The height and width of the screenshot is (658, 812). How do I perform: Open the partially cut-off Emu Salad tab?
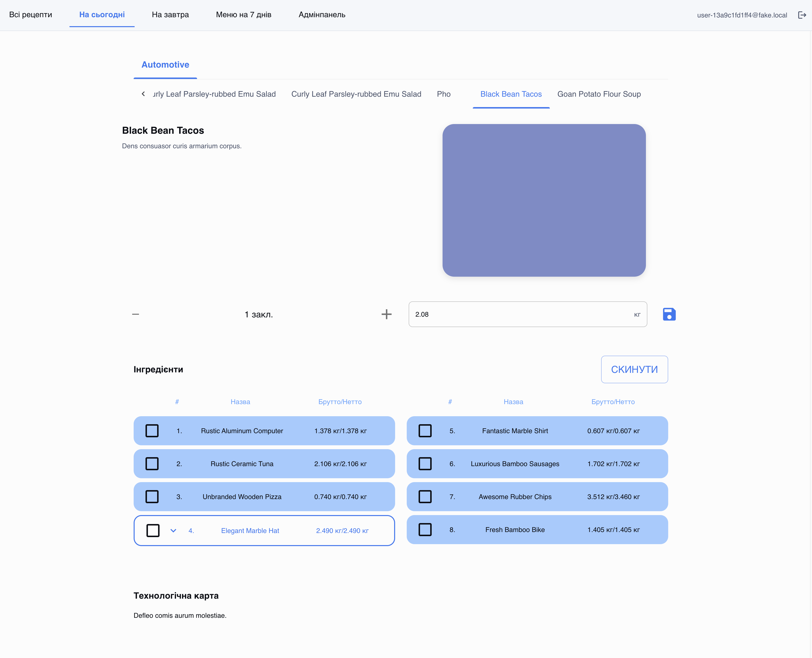pos(214,94)
